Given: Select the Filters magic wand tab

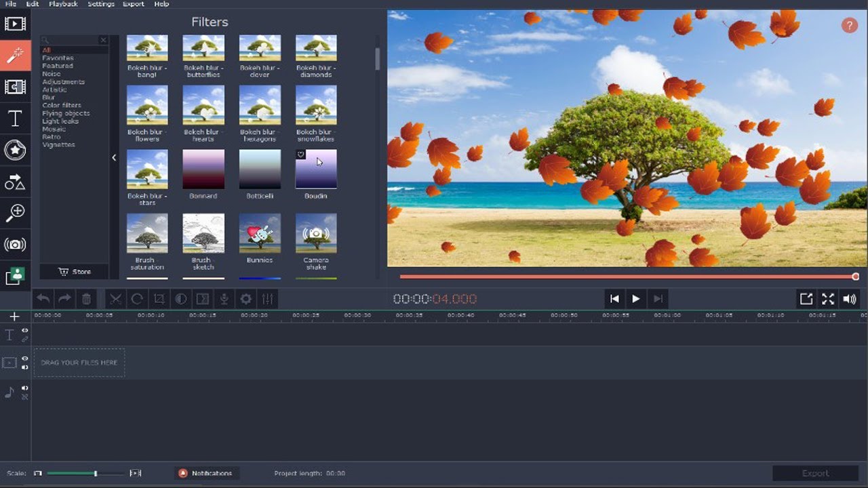Looking at the screenshot, I should (15, 56).
